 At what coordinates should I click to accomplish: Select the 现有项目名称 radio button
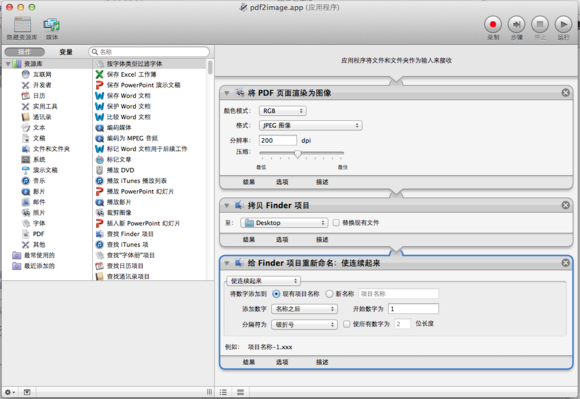276,294
